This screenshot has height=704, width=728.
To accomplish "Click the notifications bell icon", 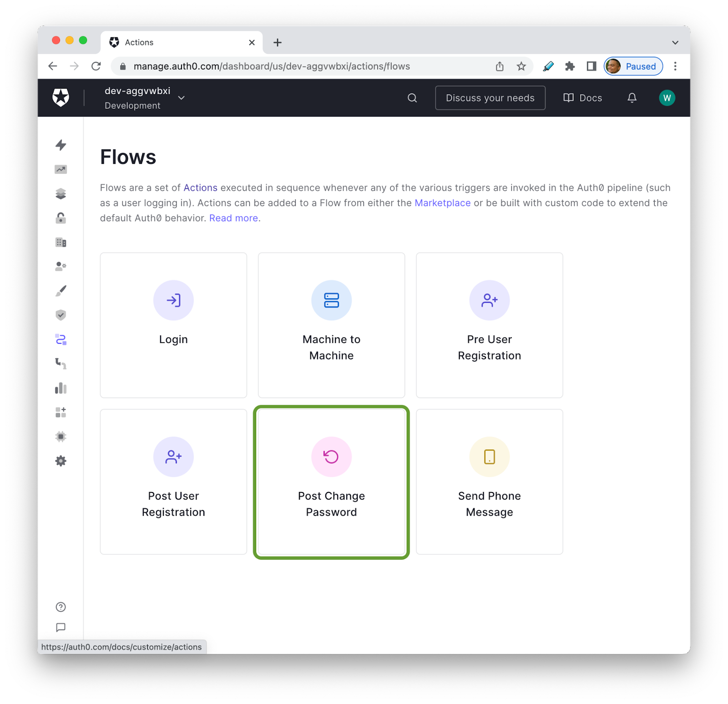I will 632,98.
